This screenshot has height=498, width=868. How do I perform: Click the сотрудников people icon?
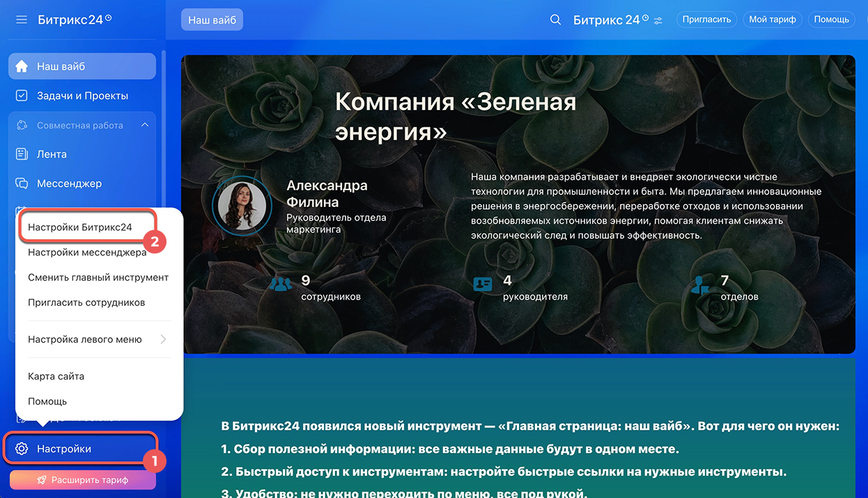[280, 284]
